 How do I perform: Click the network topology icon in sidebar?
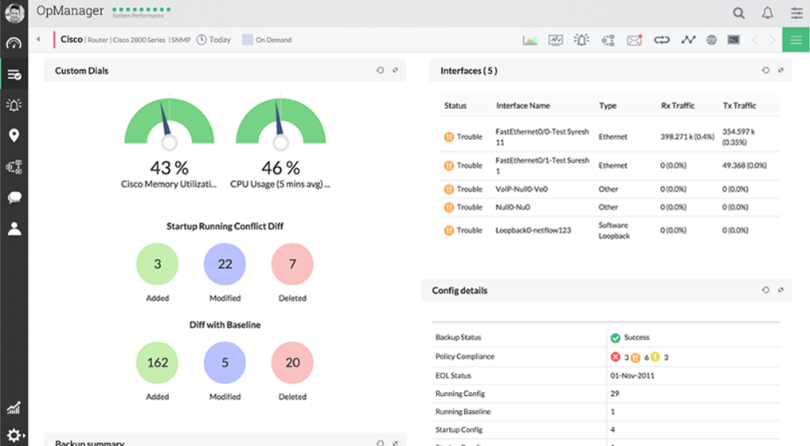(14, 167)
